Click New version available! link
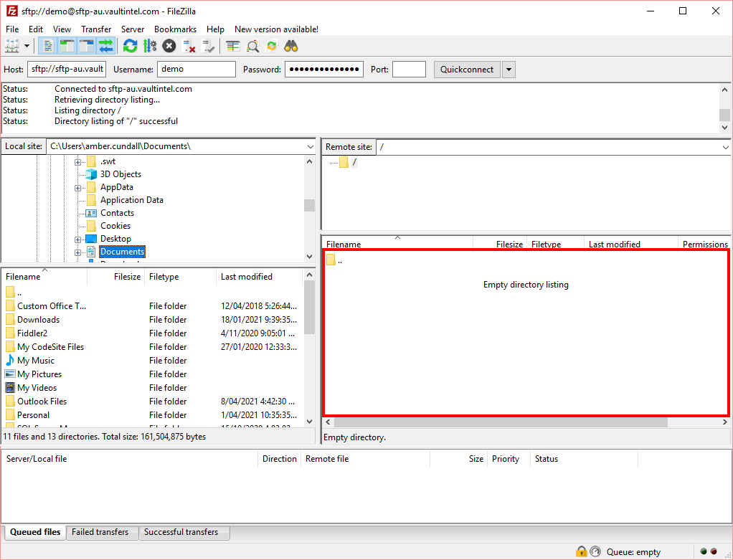Screen dimensions: 733x560 point(276,29)
